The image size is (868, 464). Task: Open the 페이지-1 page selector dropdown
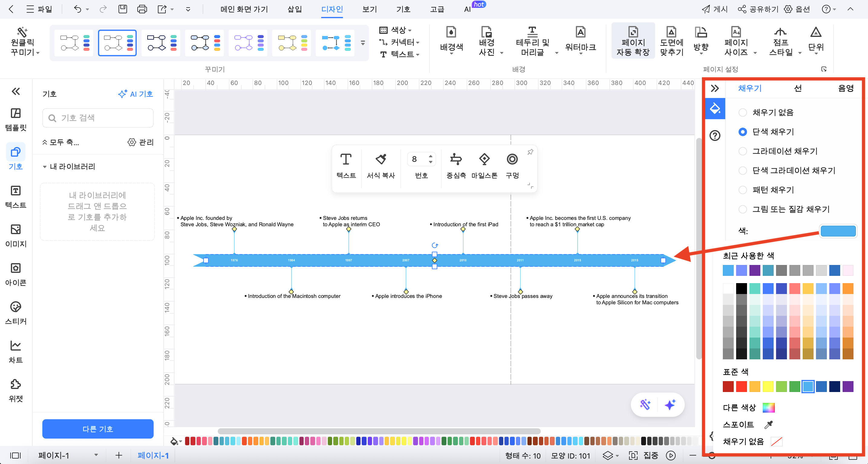tap(96, 455)
